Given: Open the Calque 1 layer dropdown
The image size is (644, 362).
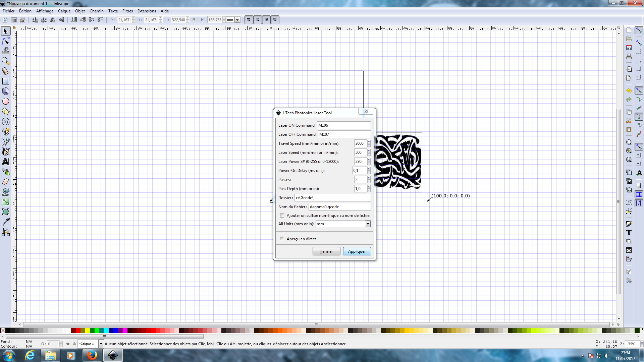Looking at the screenshot, I should (x=101, y=344).
